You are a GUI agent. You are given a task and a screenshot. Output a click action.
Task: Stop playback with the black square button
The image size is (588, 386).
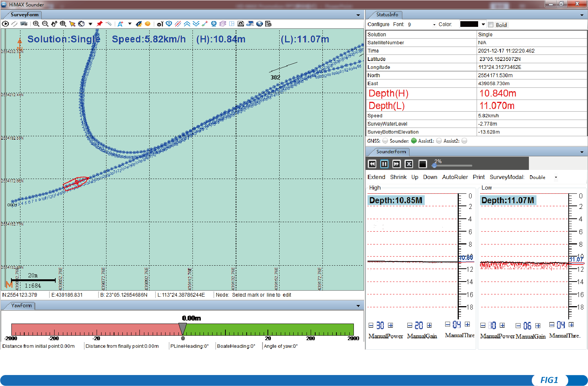pyautogui.click(x=422, y=164)
